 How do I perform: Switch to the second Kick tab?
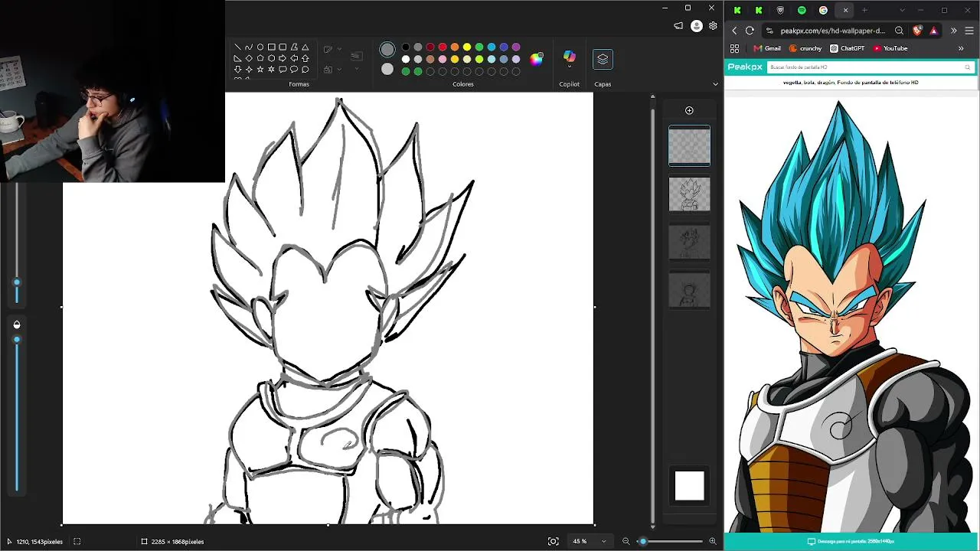[x=759, y=10]
